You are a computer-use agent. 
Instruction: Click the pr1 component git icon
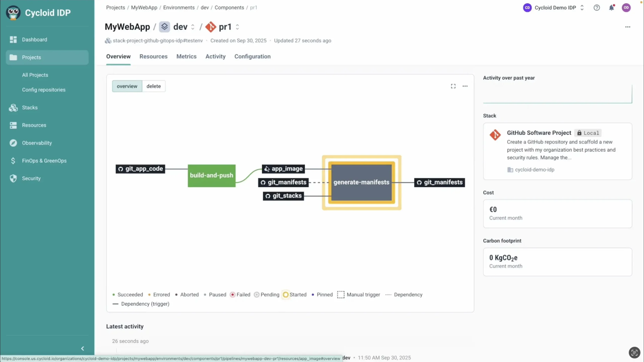click(x=211, y=27)
